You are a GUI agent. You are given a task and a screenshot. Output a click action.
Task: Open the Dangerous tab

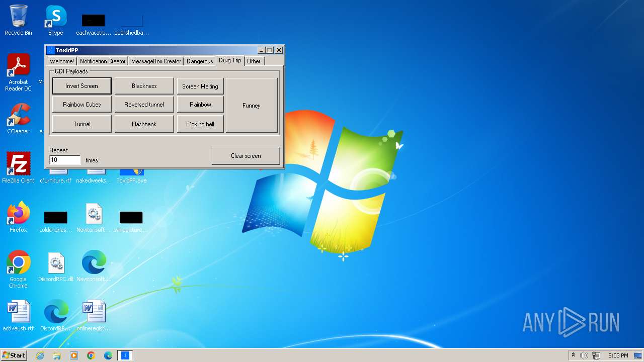tap(200, 61)
